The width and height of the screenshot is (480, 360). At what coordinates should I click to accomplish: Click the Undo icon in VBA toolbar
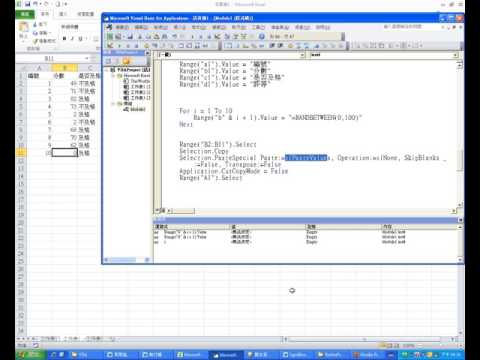(174, 36)
